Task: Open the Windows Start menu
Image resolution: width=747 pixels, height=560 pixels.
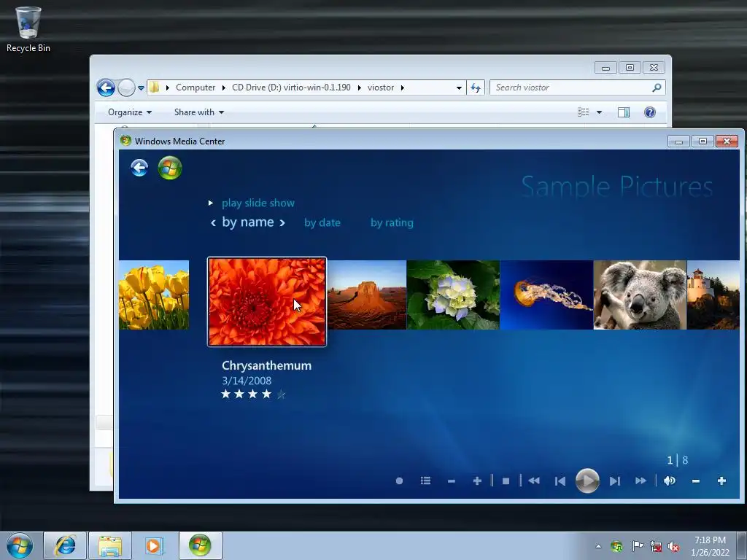Action: coord(20,545)
